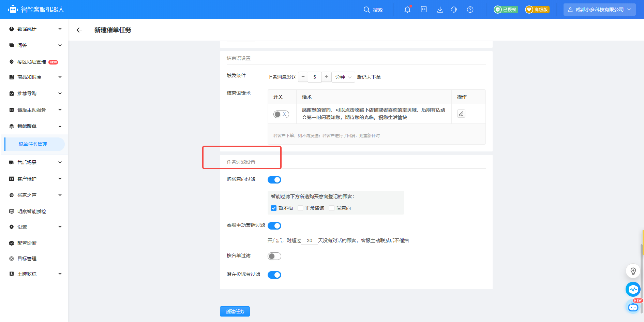Click the customer service headset icon
The image size is (644, 322).
pos(454,10)
